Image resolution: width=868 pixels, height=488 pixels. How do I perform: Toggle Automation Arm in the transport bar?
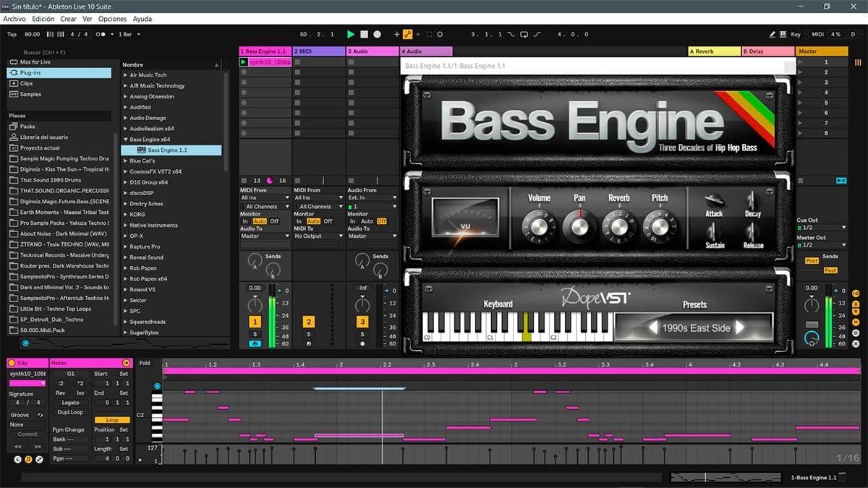(407, 34)
